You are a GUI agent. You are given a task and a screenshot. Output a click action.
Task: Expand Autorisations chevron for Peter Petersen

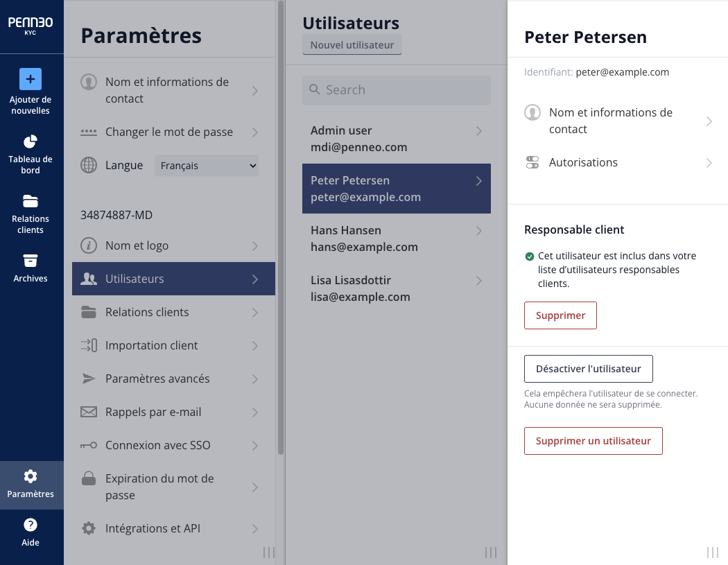pos(709,163)
